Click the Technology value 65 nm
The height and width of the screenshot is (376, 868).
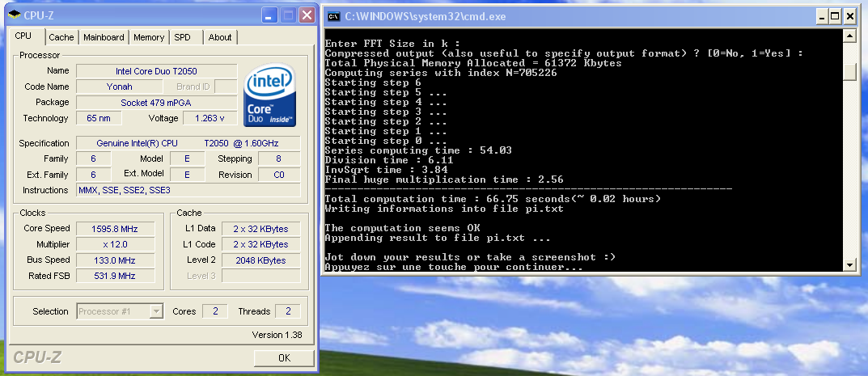click(x=98, y=118)
